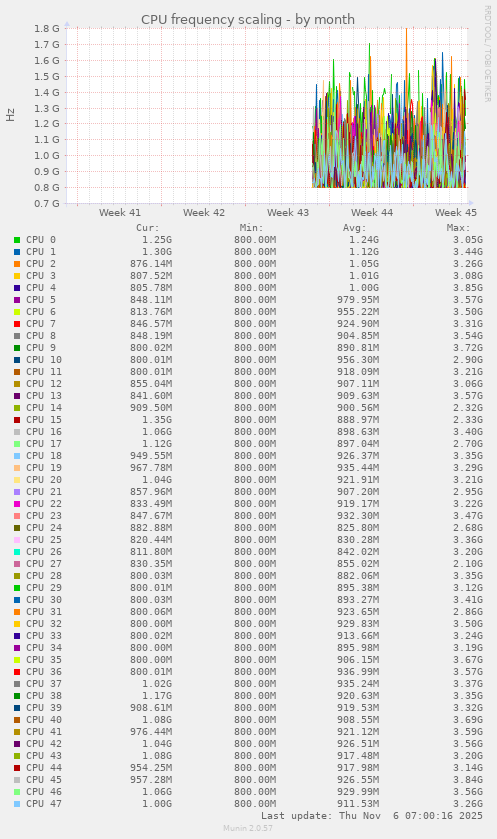Click the 'Max:' column header

[458, 228]
